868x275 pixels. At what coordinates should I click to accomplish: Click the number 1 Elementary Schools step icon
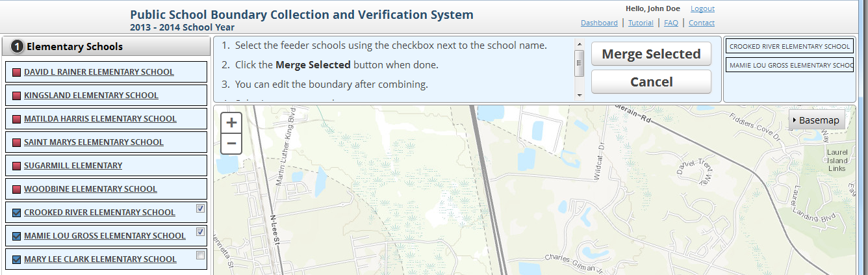pos(18,46)
